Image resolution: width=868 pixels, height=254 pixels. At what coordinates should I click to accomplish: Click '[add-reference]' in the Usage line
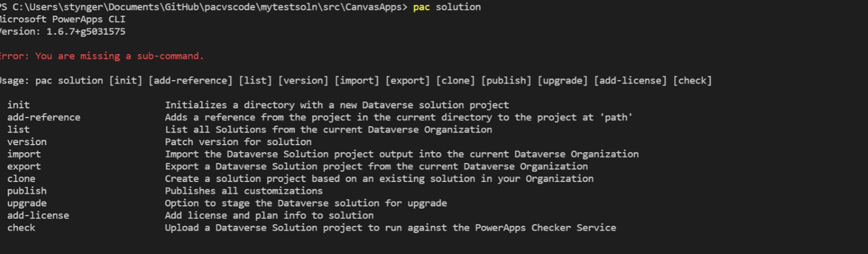[190, 81]
